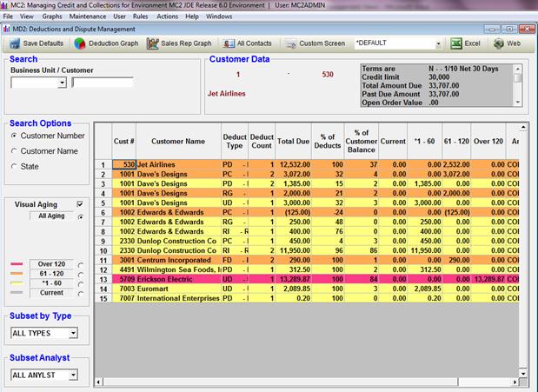The height and width of the screenshot is (392, 538).
Task: Click the orange 61 - 120 color swatch
Action: [x=17, y=274]
